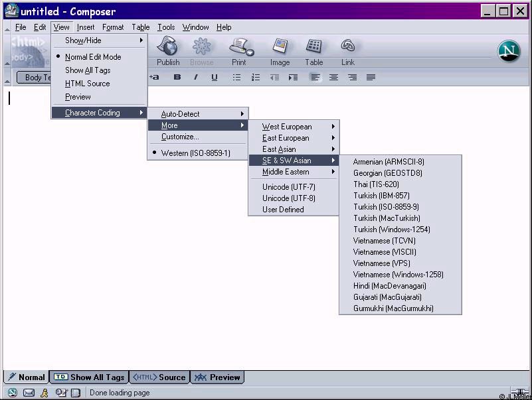Justify the text
This screenshot has width=532, height=400.
coord(371,78)
